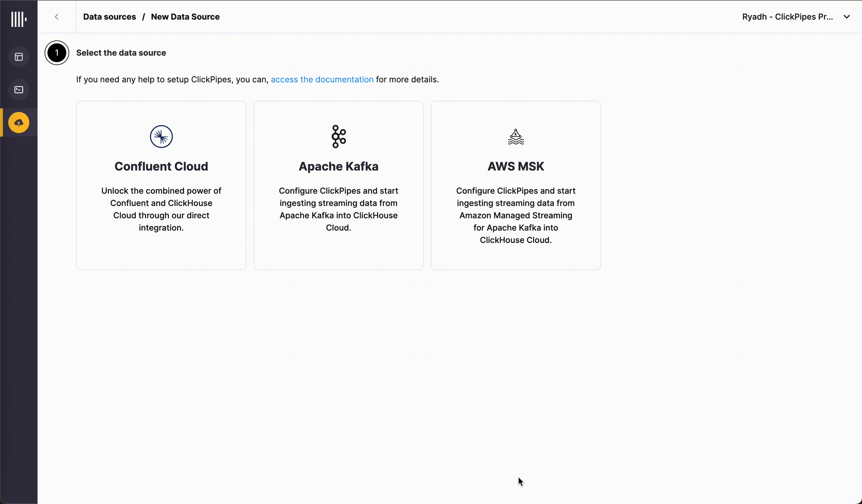Click the Apache Kafka description text
The image size is (862, 504).
338,209
